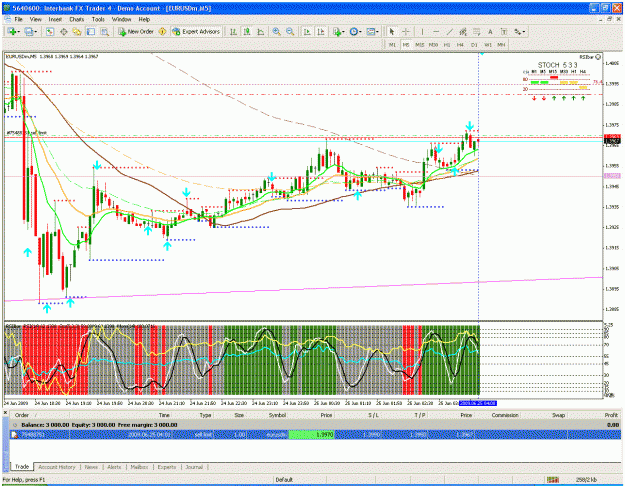Click the order ticket icon in trade row
Screen dimensions: 625x486
[14, 435]
